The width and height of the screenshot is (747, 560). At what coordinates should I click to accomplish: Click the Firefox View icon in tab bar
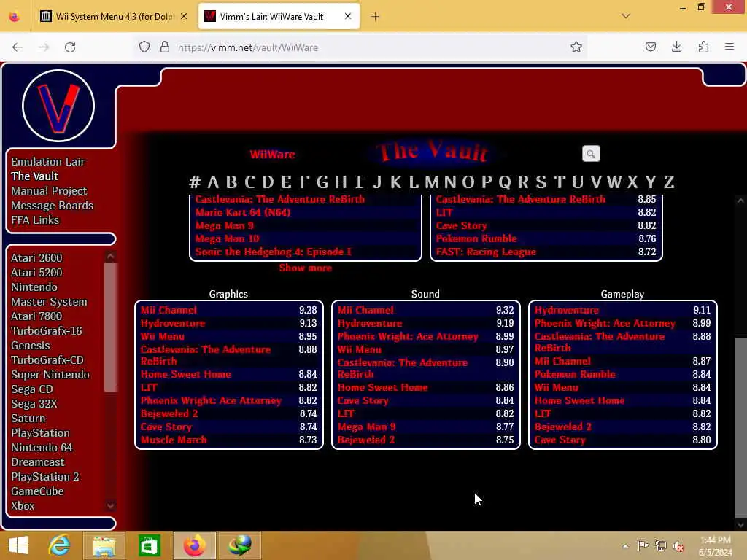[15, 17]
